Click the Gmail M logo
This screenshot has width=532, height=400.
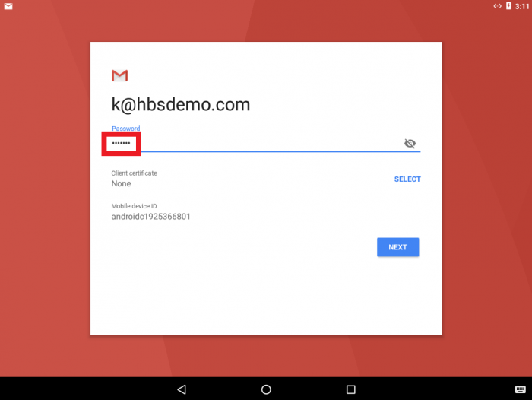point(120,75)
